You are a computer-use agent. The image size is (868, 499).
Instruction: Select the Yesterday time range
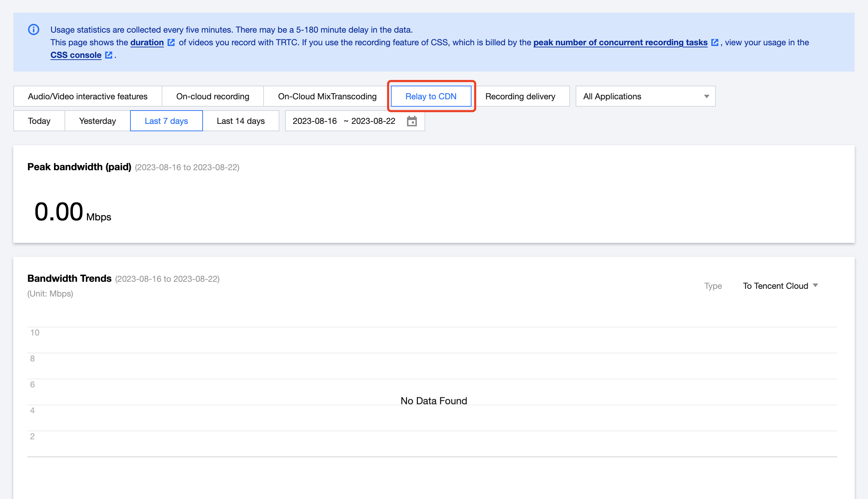tap(97, 121)
